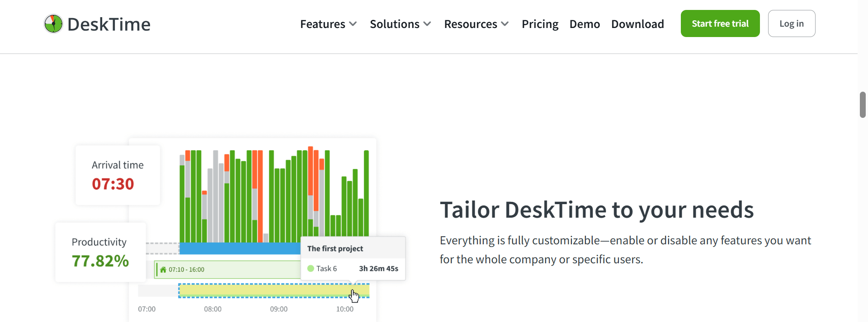Viewport: 868px width, 322px height.
Task: Click the DeskTime clock logo icon
Action: pyautogui.click(x=53, y=24)
